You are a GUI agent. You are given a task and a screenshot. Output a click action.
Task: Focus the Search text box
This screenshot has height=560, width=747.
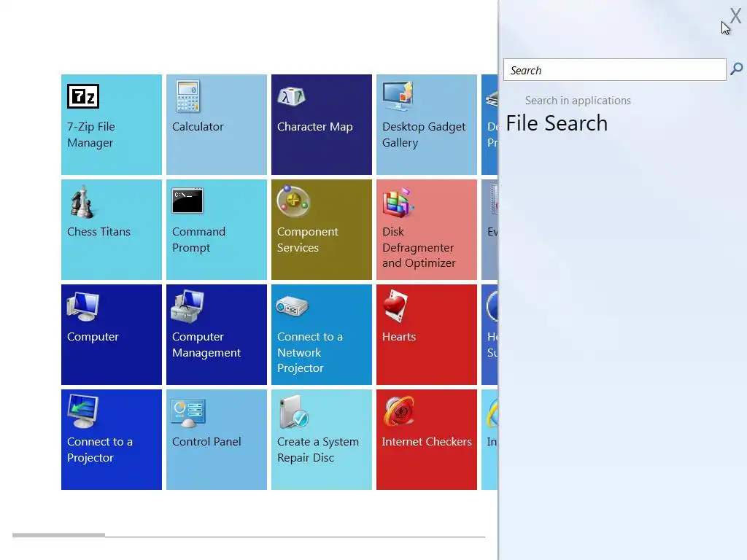tap(614, 70)
